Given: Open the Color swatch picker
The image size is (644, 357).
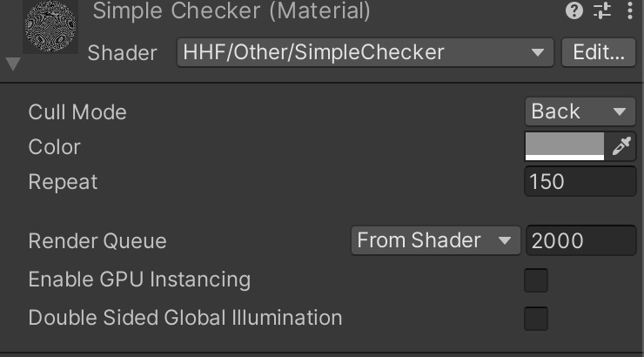Looking at the screenshot, I should click(x=565, y=146).
